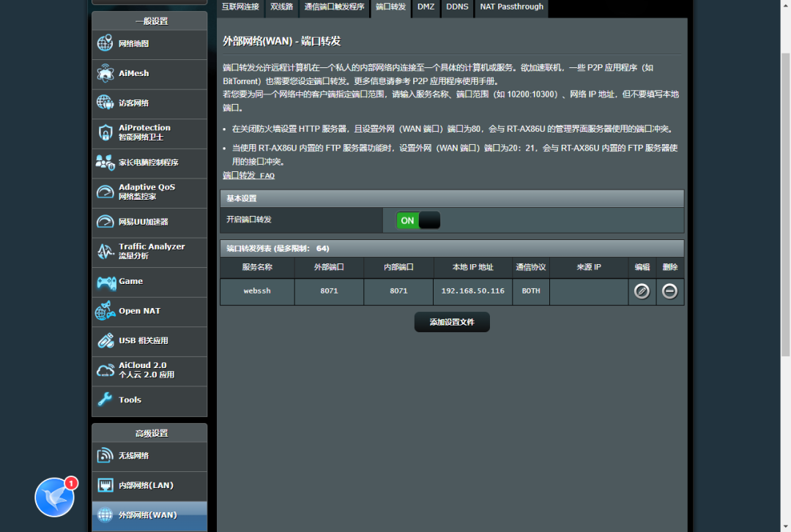Screen dimensions: 791x532
Task: Open the NAT Passthrough tab
Action: pos(511,7)
